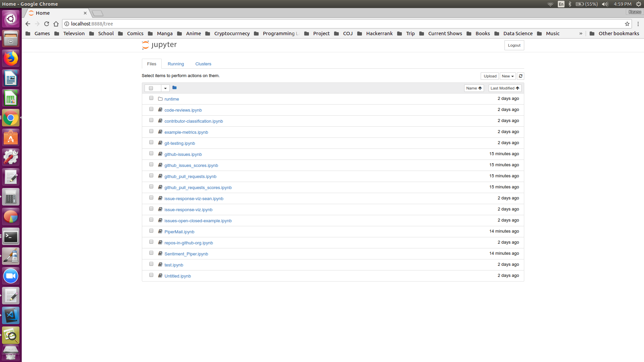Open the New notebook dropdown
644x362 pixels.
[x=507, y=76]
